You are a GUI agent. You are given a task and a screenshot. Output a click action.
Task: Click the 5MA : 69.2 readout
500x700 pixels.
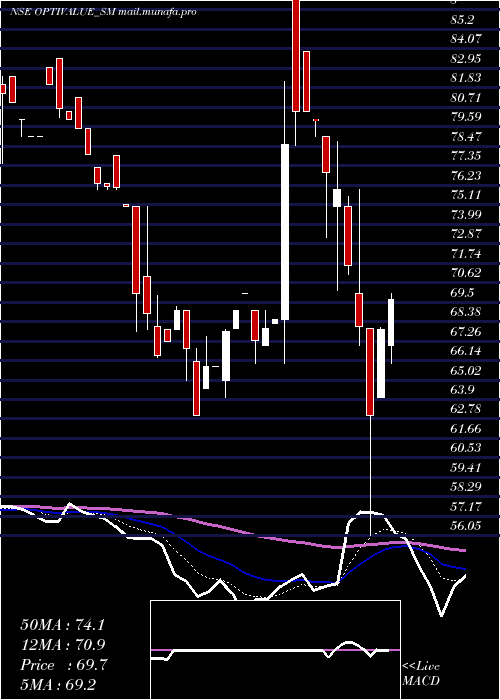(x=58, y=685)
